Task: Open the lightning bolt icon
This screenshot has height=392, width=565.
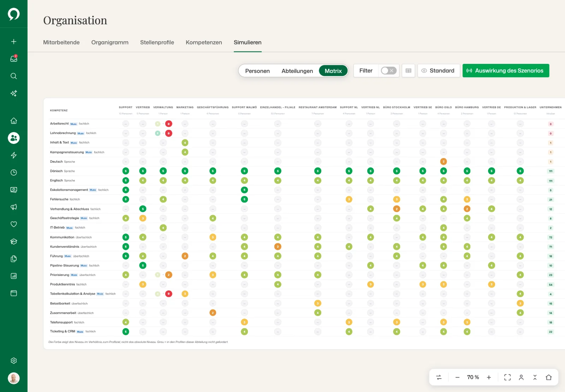Action: tap(14, 155)
